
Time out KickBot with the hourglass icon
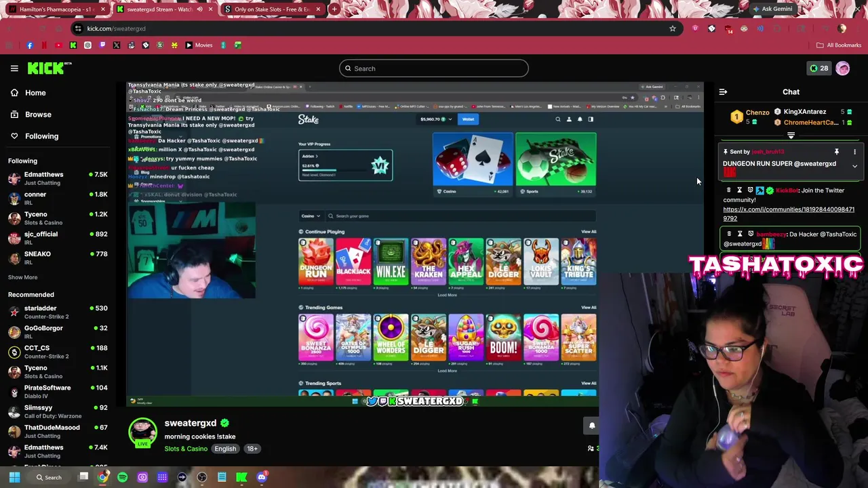739,190
